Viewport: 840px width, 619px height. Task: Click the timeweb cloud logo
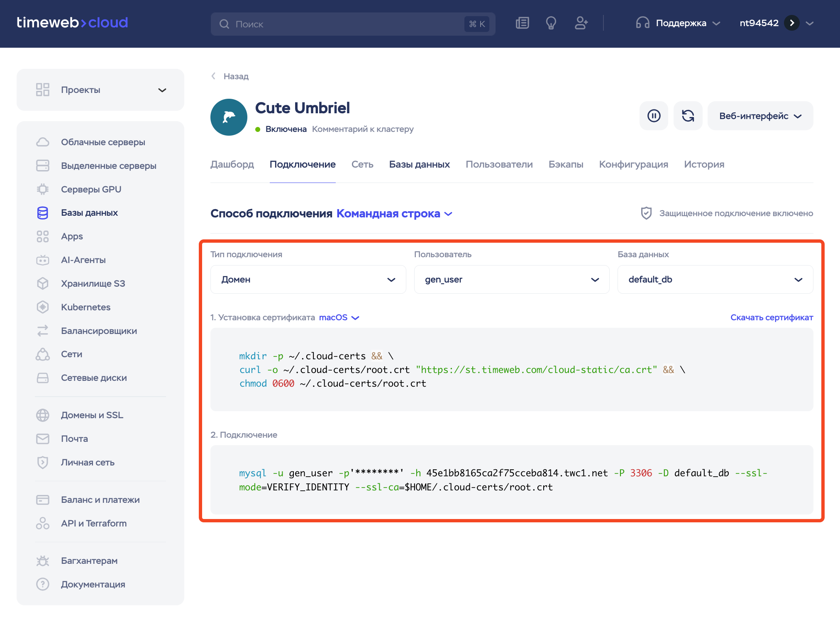tap(72, 22)
